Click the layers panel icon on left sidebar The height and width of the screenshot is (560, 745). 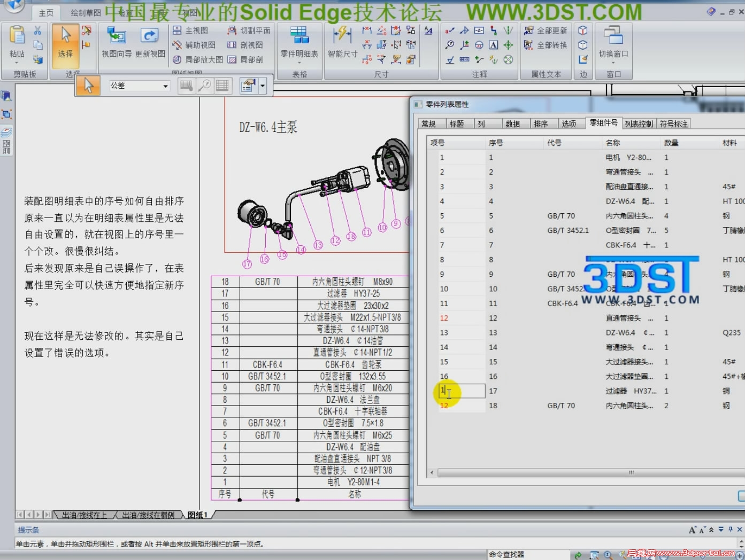tap(6, 132)
